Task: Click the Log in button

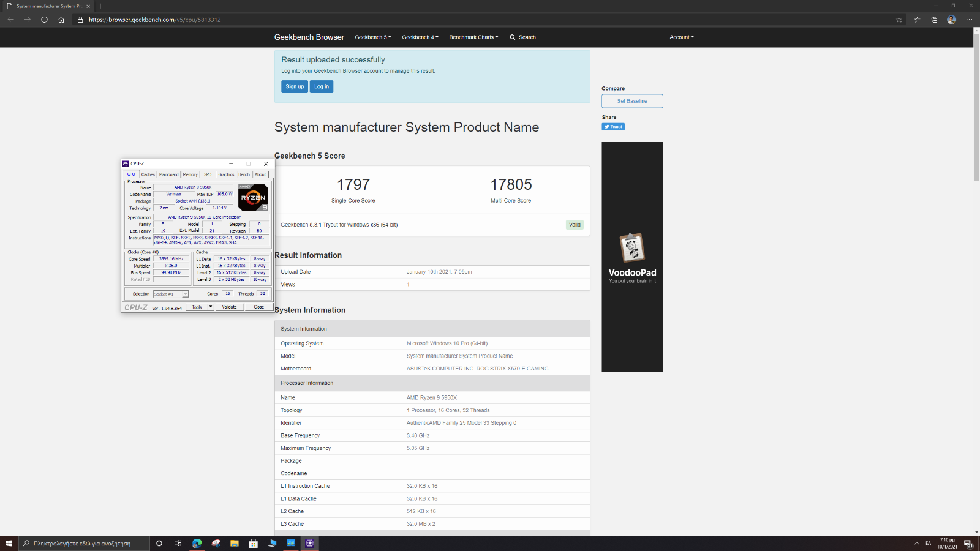Action: (x=322, y=87)
